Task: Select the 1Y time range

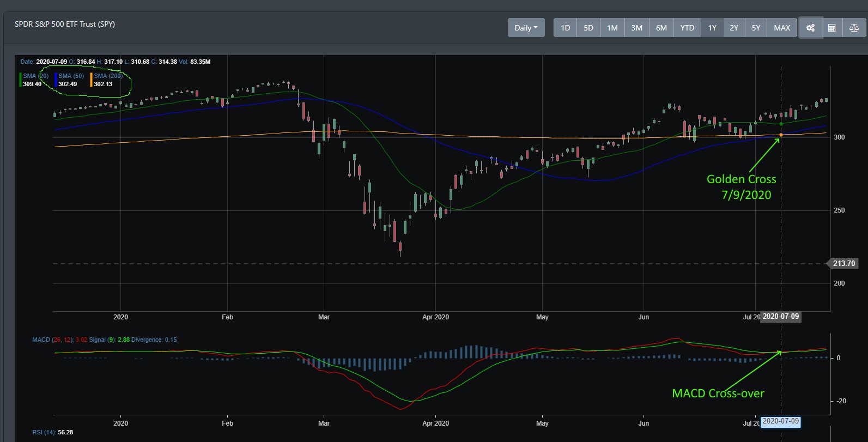Action: [x=712, y=28]
